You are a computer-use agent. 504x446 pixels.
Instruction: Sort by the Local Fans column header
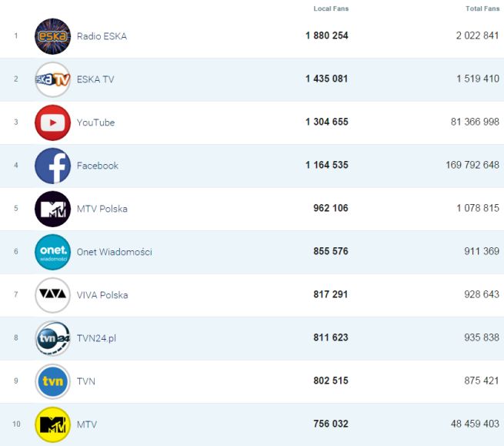pyautogui.click(x=331, y=8)
